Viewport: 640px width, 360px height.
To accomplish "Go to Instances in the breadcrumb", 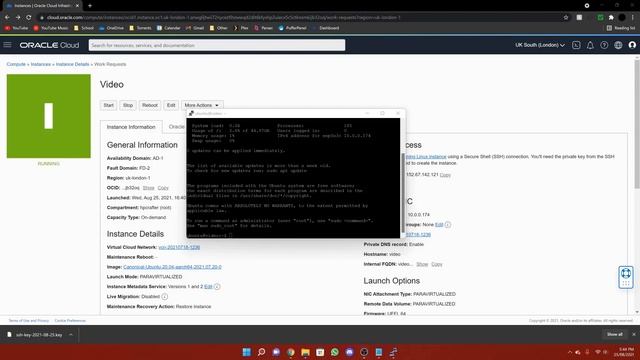I will pos(41,64).
